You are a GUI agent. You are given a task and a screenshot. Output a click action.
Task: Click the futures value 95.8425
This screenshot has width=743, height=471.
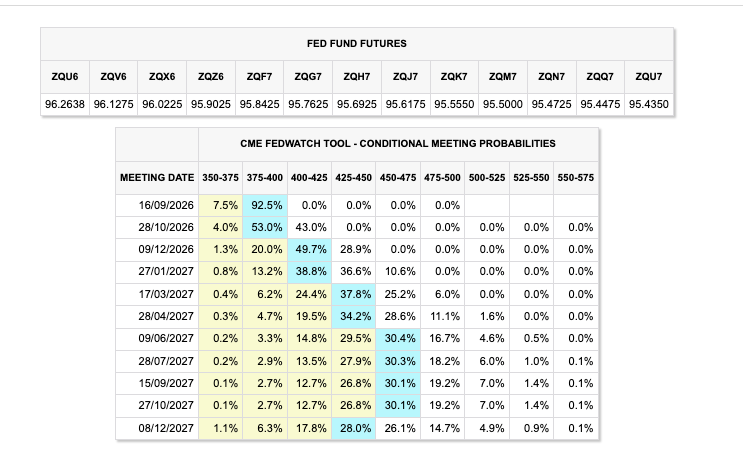[x=260, y=104]
